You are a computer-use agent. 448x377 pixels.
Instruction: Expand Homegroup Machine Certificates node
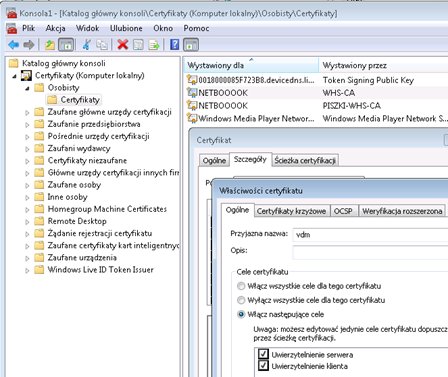point(27,210)
